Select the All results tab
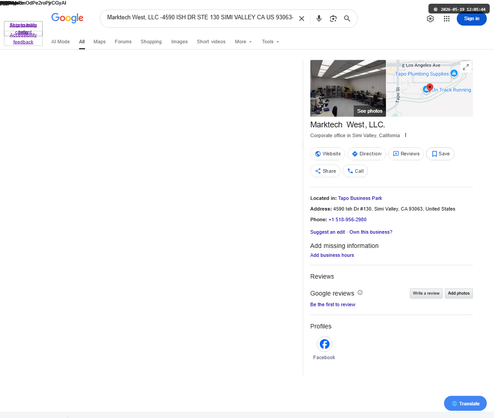The image size is (500, 418). [x=82, y=42]
